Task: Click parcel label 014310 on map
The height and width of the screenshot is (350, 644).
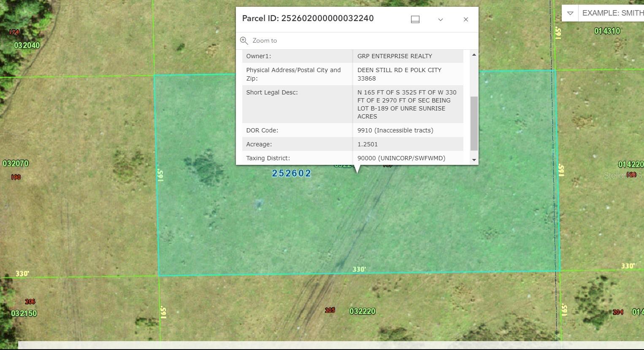Action: coord(607,31)
